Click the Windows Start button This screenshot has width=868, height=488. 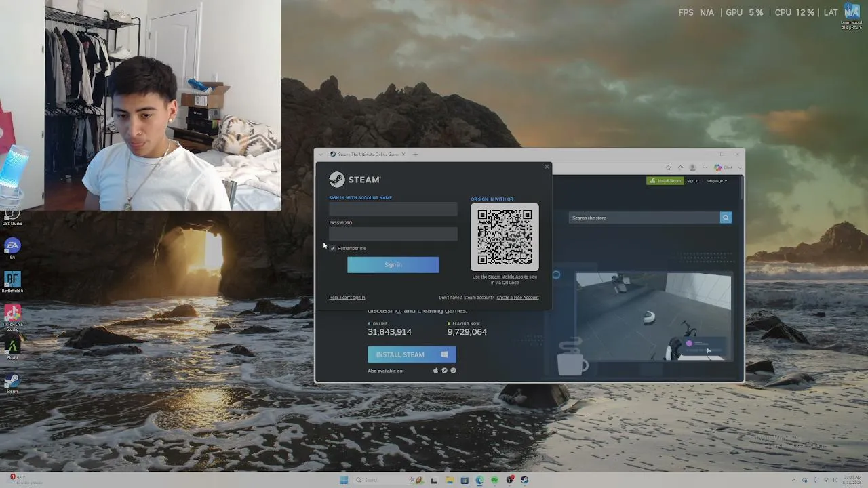(x=344, y=480)
